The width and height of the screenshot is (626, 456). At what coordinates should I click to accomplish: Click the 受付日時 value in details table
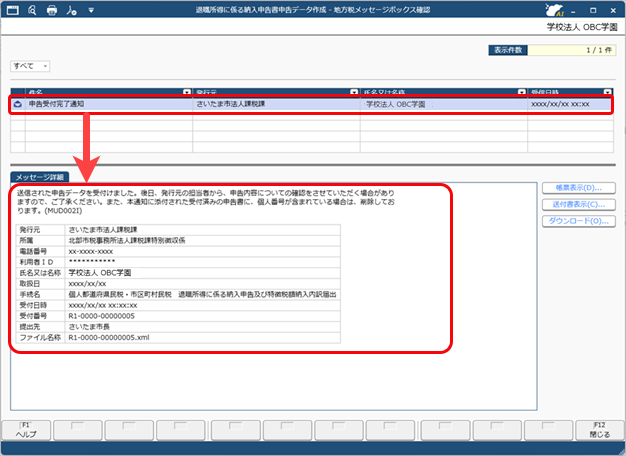pyautogui.click(x=103, y=305)
